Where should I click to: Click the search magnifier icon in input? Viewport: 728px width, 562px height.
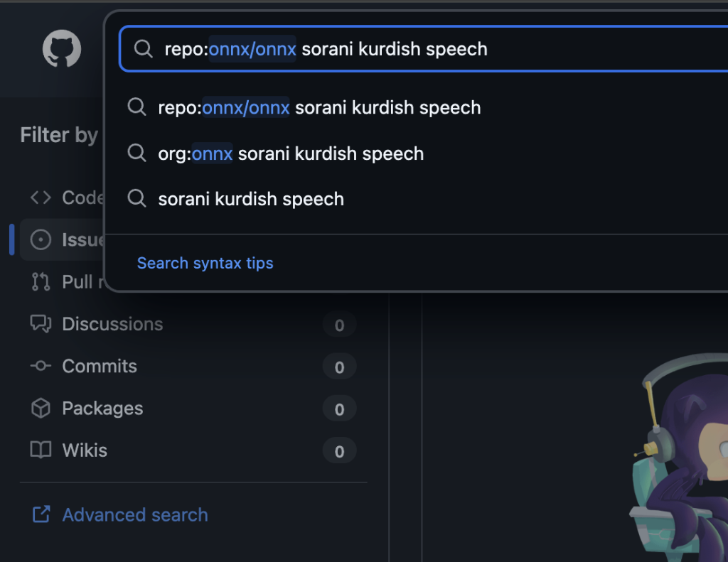pyautogui.click(x=144, y=49)
